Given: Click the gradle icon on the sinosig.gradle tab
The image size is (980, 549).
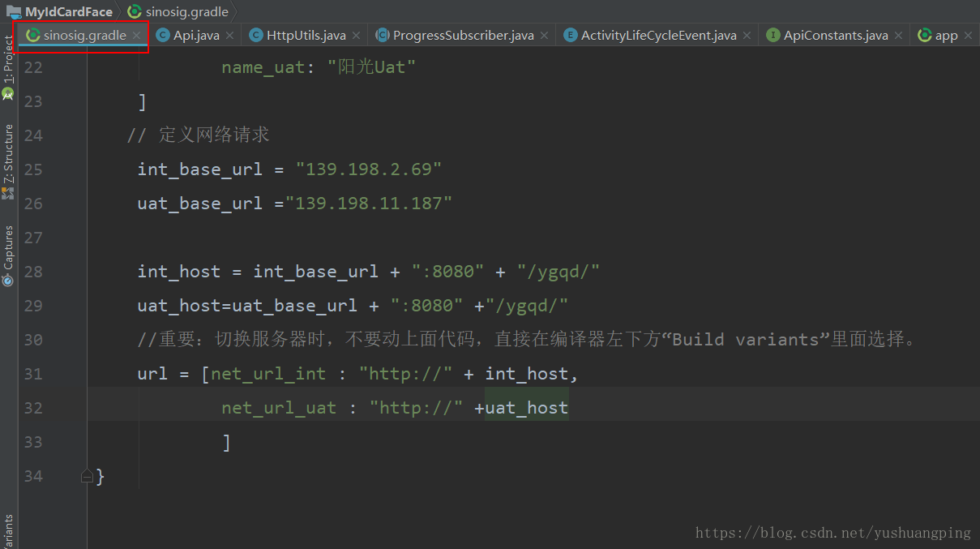Looking at the screenshot, I should (x=33, y=36).
